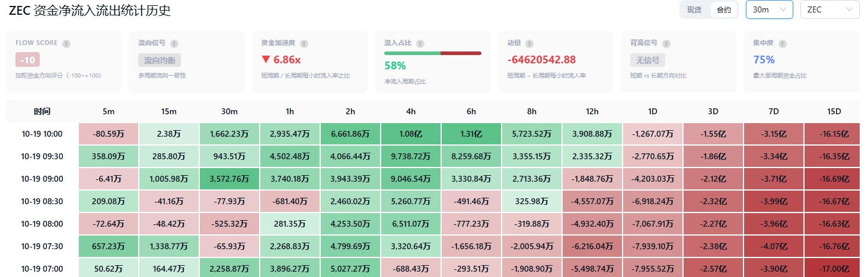Open help icon next to 背离信号
Screen dimensions: 868x277
[666, 44]
